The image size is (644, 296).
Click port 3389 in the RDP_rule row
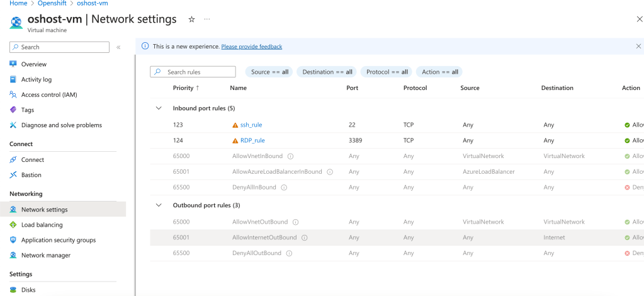355,140
